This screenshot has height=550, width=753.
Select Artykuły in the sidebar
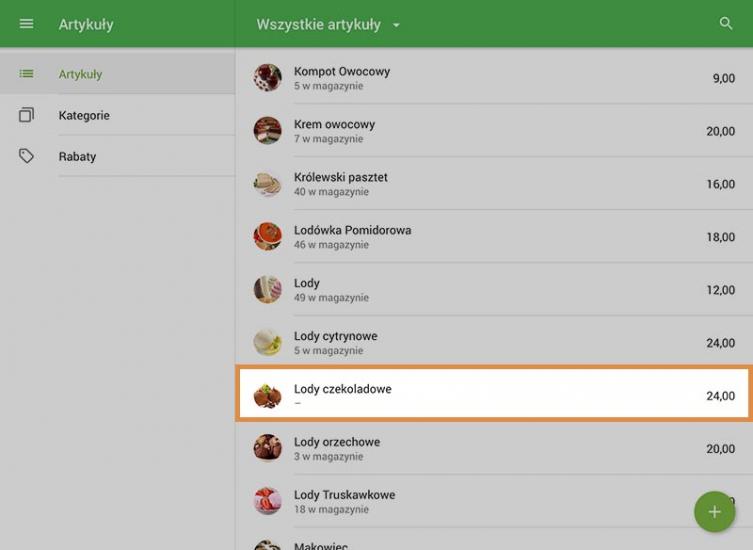coord(117,73)
